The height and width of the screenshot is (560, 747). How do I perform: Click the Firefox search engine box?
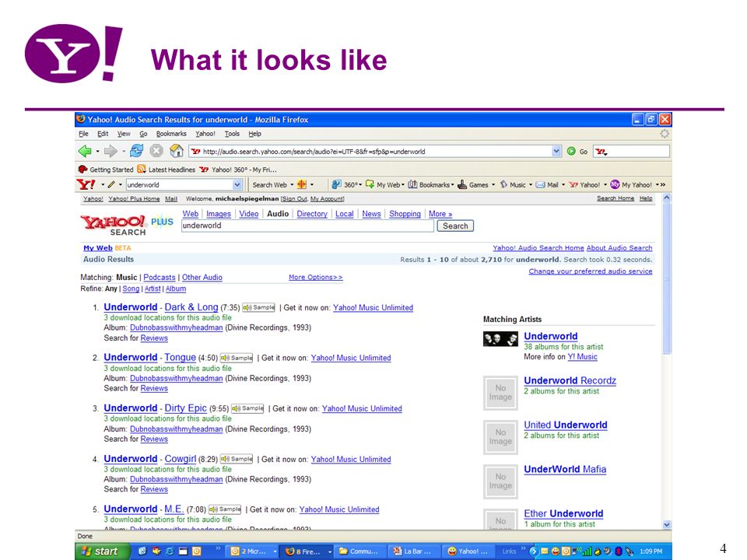(x=632, y=152)
